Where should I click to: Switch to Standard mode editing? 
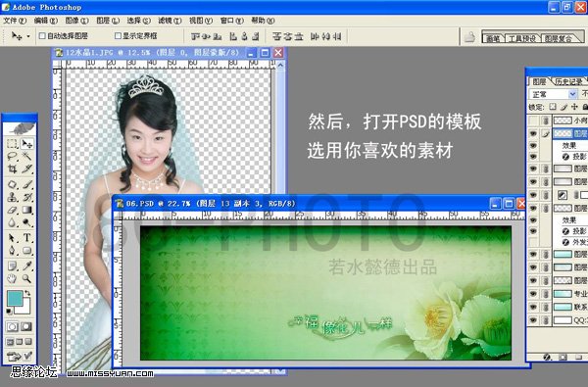point(12,326)
